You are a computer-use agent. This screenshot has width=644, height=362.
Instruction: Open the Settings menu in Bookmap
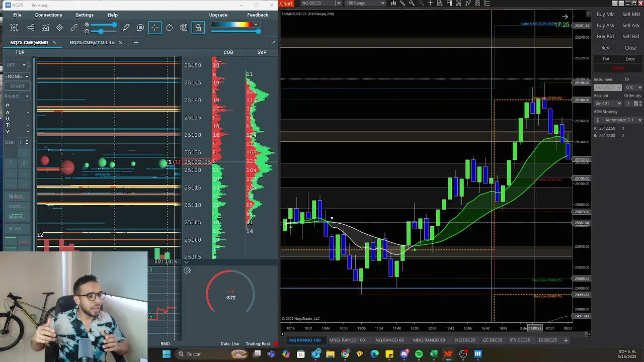(85, 15)
